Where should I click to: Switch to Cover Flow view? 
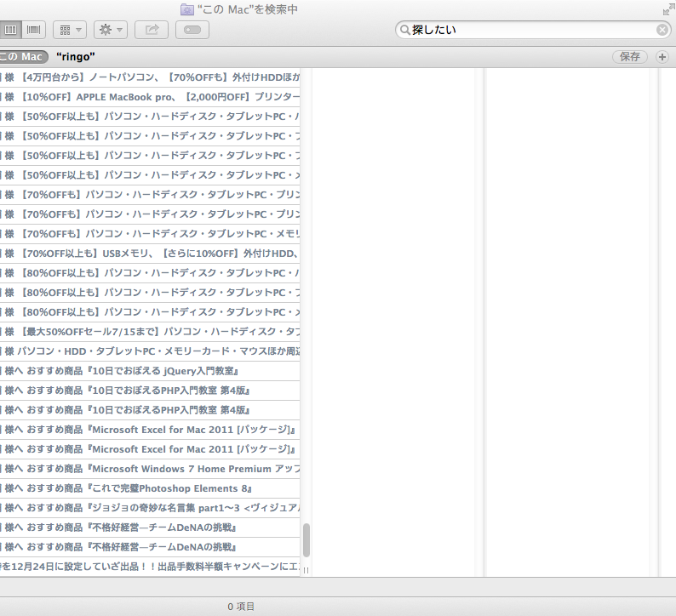tap(33, 30)
